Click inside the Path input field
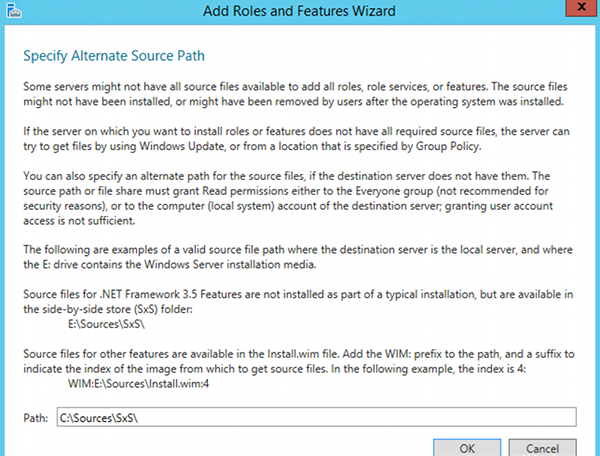This screenshot has height=456, width=600. (316, 417)
